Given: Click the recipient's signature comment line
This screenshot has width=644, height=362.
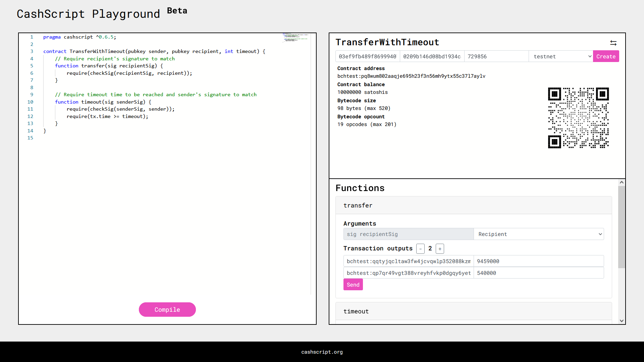Looking at the screenshot, I should [115, 59].
